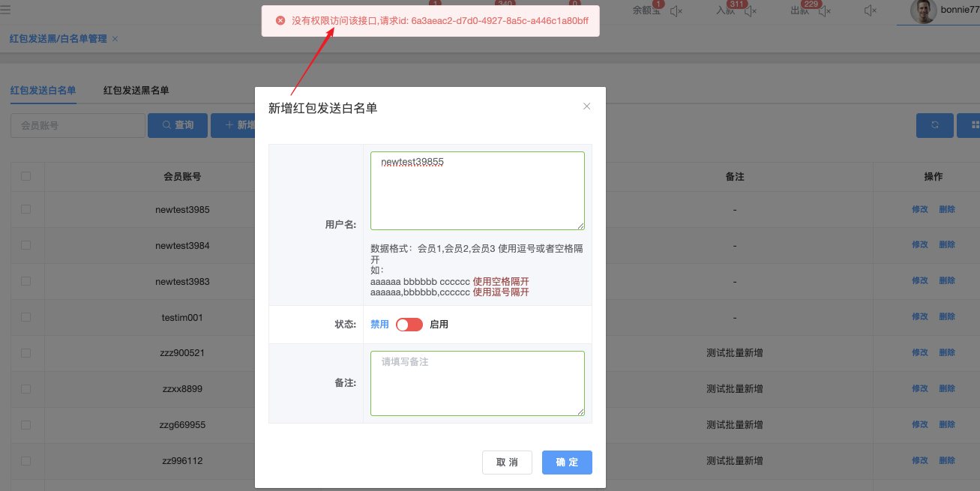Viewport: 980px width, 491px height.
Task: Mute the 入款 notification speaker icon
Action: [x=751, y=10]
